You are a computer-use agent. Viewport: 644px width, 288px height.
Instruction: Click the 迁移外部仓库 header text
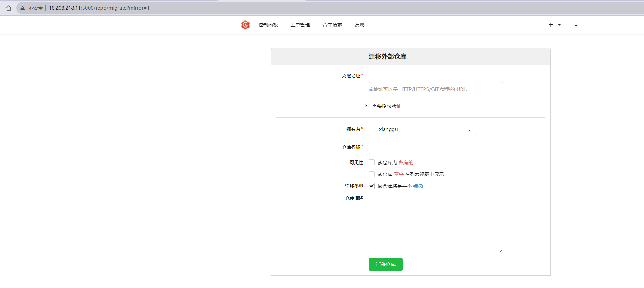[x=388, y=56]
